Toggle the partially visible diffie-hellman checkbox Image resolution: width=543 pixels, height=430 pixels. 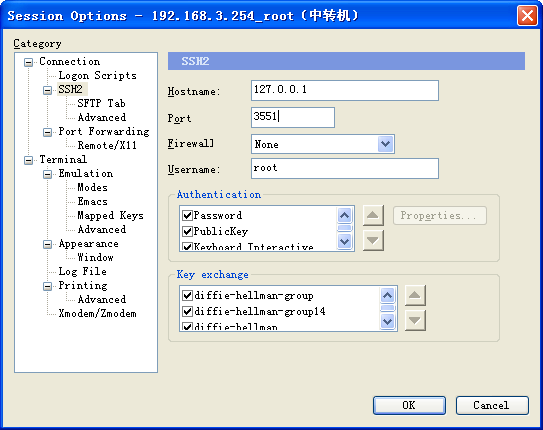(187, 326)
